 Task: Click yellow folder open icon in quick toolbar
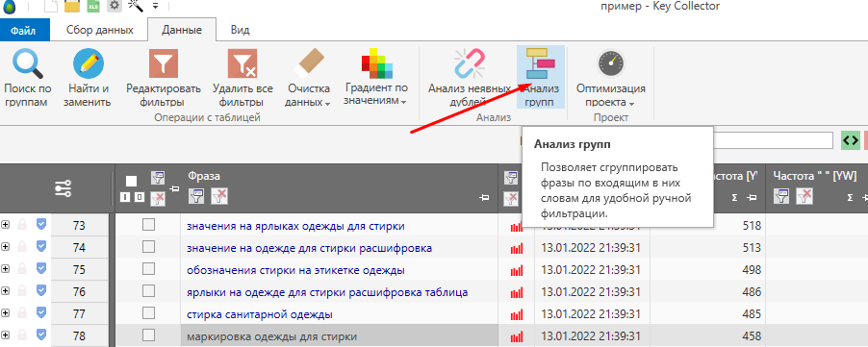pyautogui.click(x=72, y=6)
